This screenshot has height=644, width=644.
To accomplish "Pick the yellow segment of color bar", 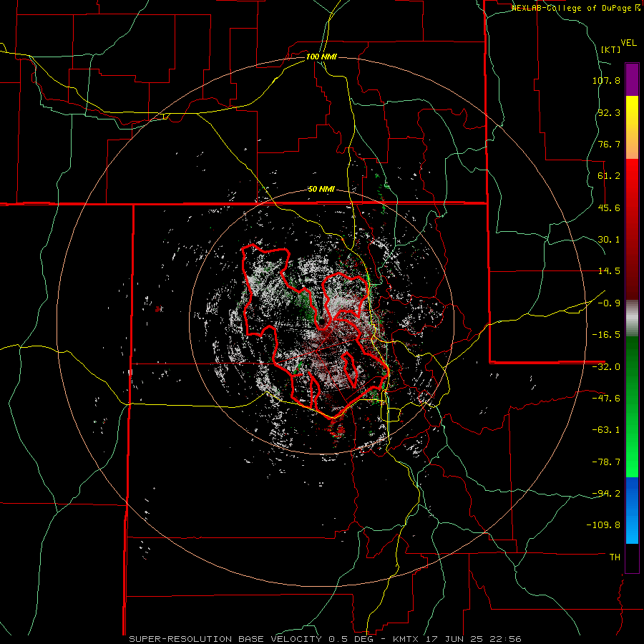I will (x=632, y=127).
